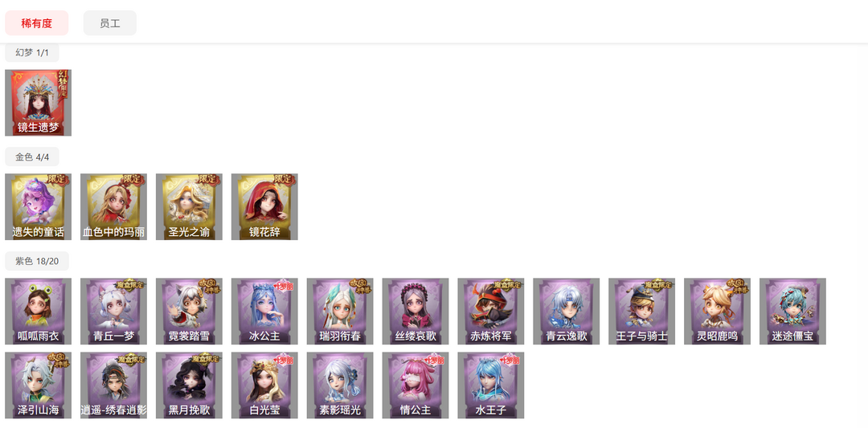The height and width of the screenshot is (428, 868).
Task: Click the 幻梦 1/1 category label
Action: [x=32, y=52]
